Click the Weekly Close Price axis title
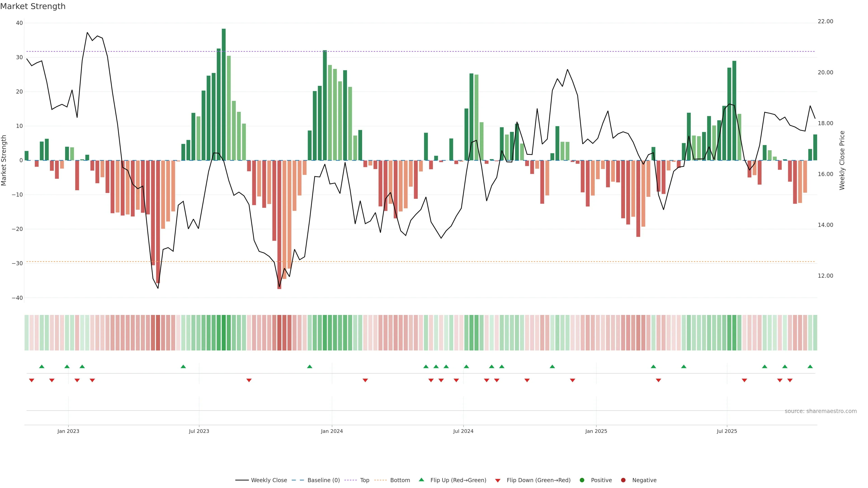The image size is (868, 488). (842, 160)
